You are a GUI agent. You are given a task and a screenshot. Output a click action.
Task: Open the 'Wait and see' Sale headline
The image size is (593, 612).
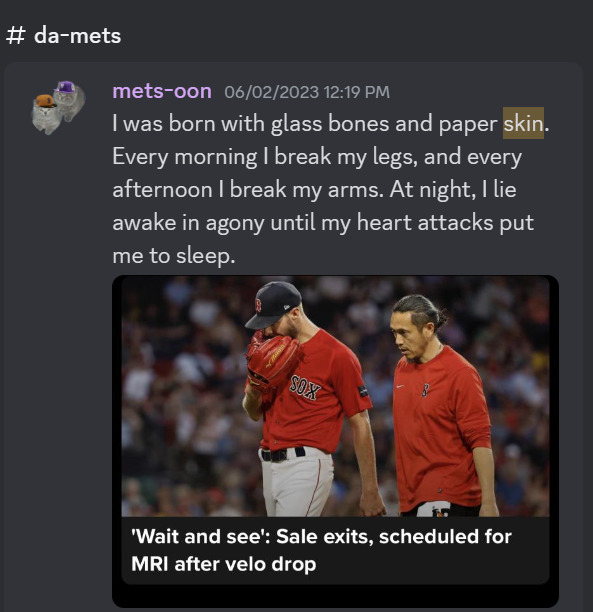click(x=321, y=550)
